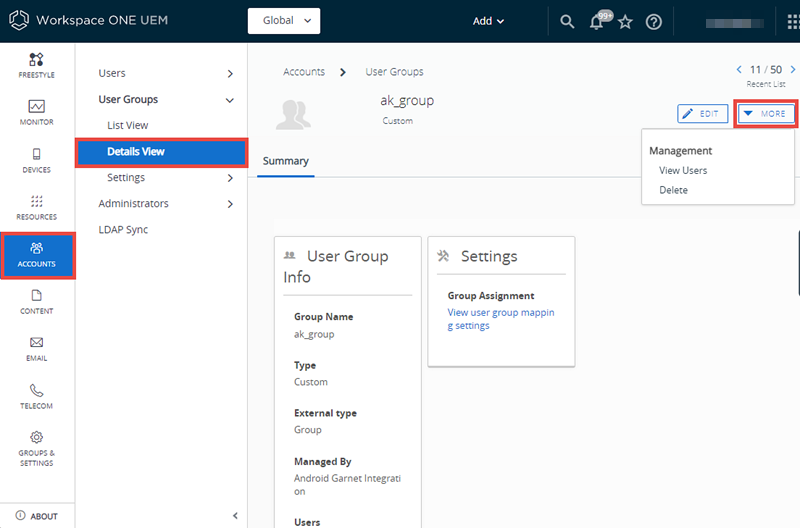Open the help question mark icon
This screenshot has width=800, height=528.
click(x=654, y=22)
